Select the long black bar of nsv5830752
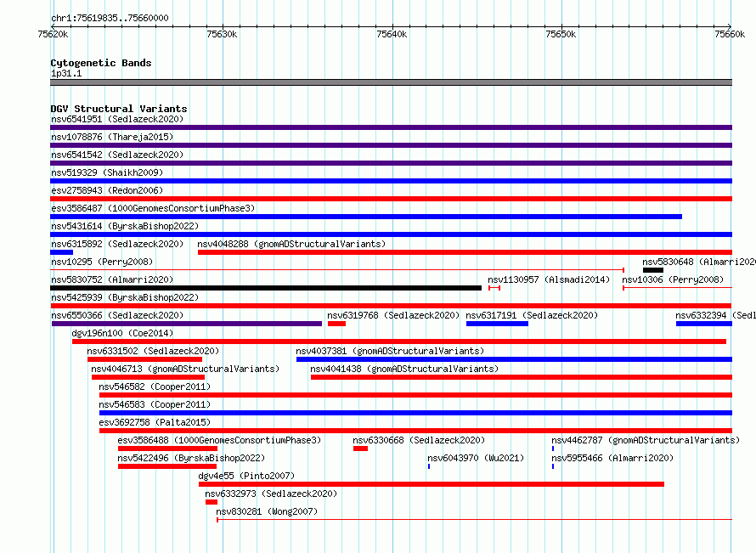This screenshot has width=756, height=553. (266, 288)
